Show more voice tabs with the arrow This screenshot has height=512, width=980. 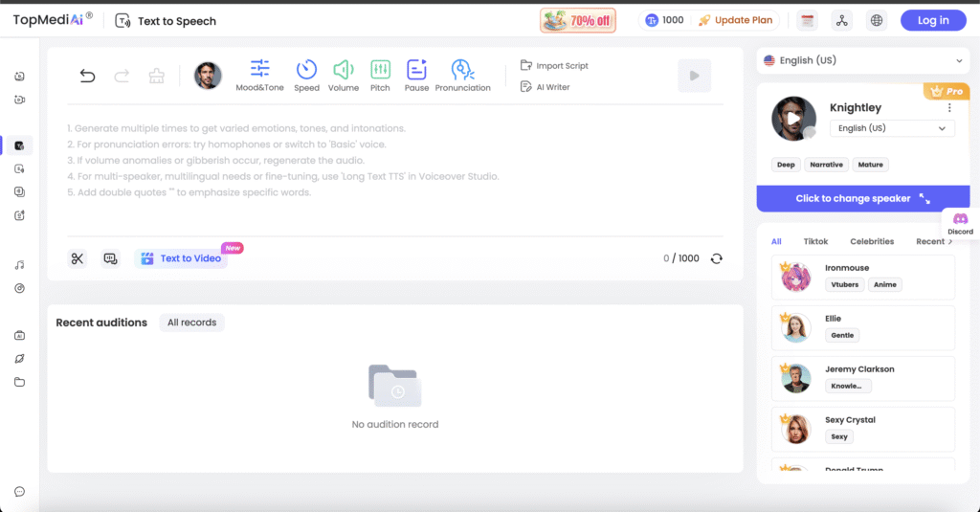950,241
